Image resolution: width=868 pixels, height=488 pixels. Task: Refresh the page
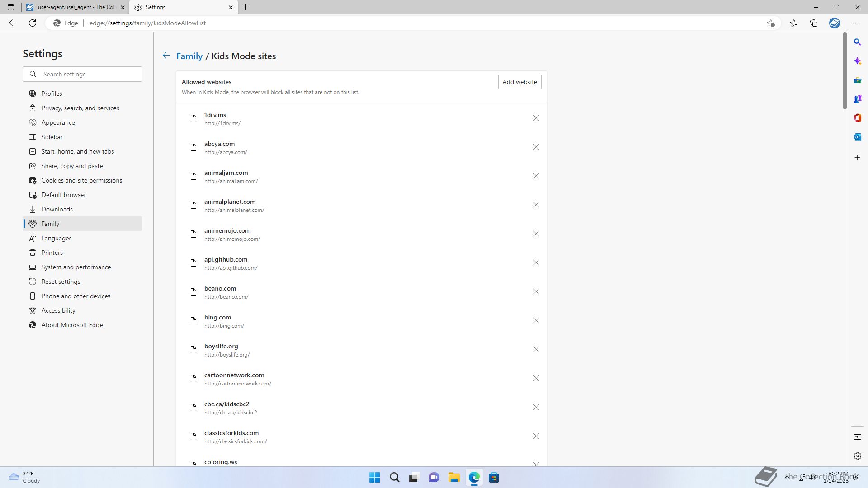33,23
